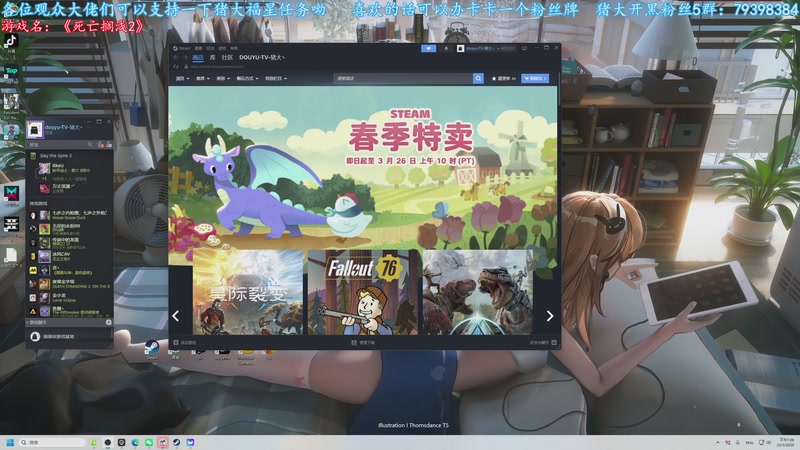Click the Big Picture mode monitor icon
The width and height of the screenshot is (800, 450).
[524, 48]
